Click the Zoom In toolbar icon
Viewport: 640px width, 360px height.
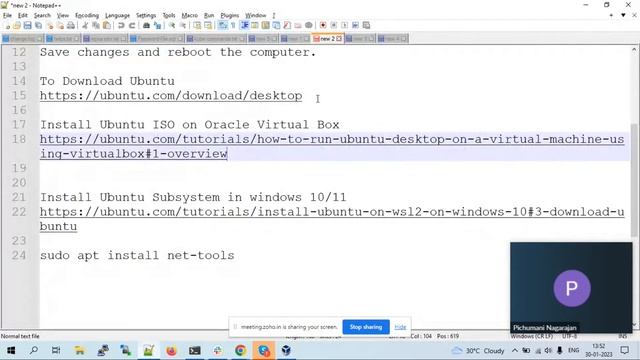[172, 25]
